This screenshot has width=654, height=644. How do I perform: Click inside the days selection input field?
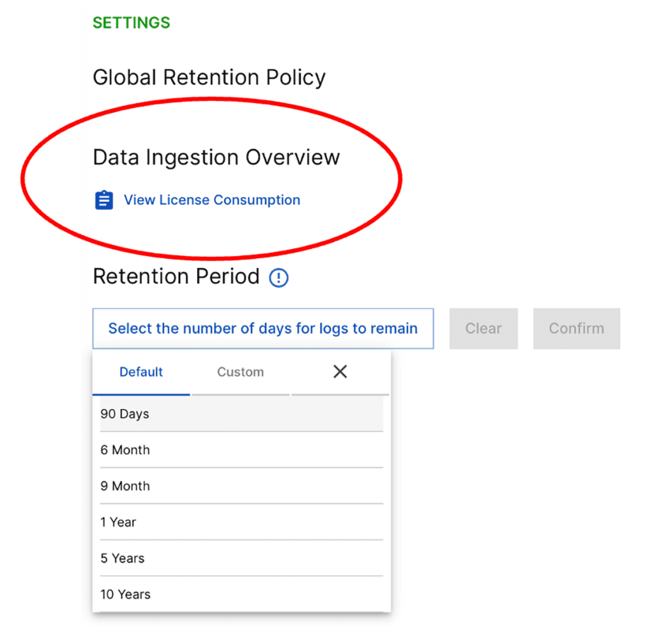pyautogui.click(x=263, y=328)
